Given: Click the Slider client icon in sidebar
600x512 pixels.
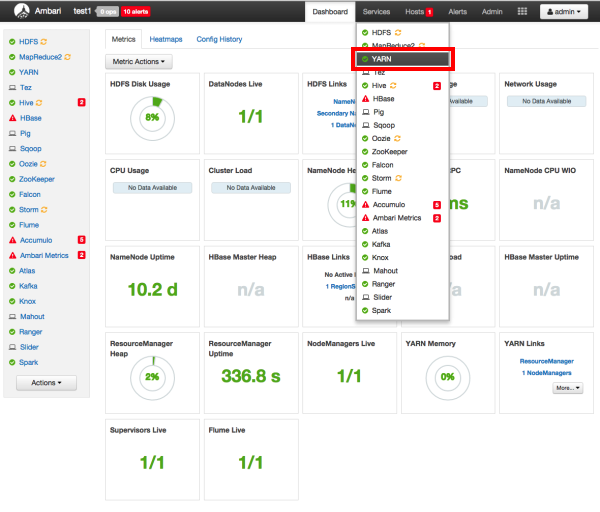Looking at the screenshot, I should click(13, 347).
